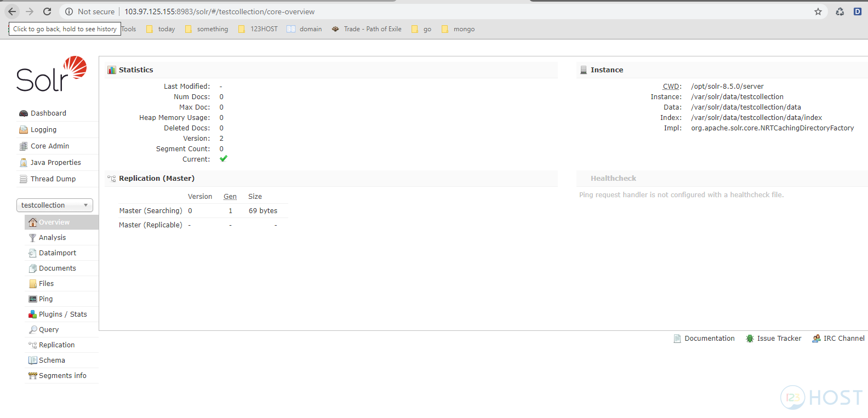Click the Segments info icon
This screenshot has width=868, height=418.
(33, 376)
